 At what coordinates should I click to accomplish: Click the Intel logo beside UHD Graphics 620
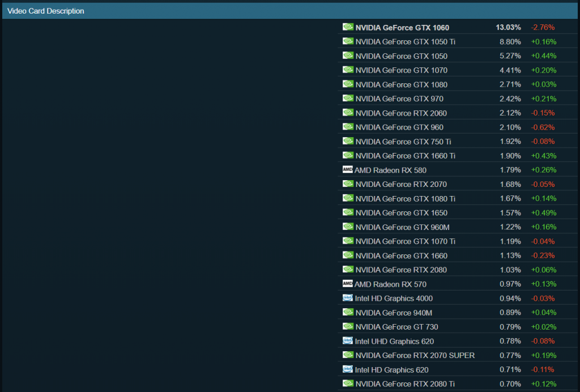347,340
